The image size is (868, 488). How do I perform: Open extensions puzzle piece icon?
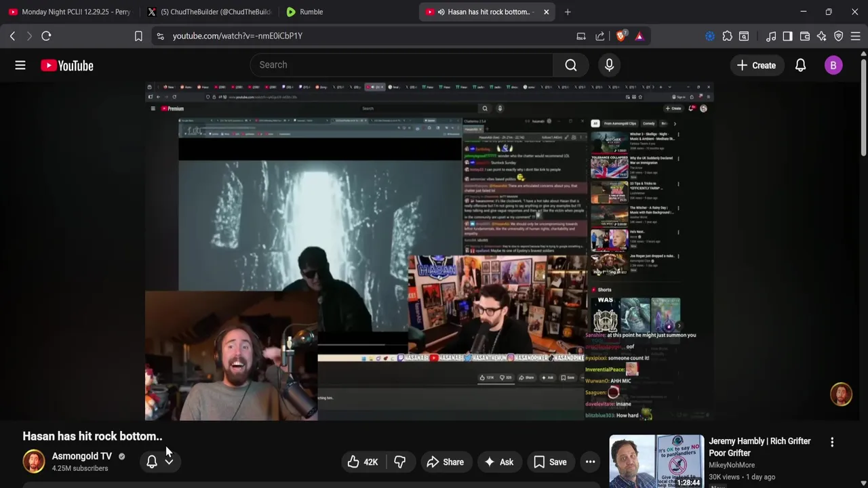(727, 36)
